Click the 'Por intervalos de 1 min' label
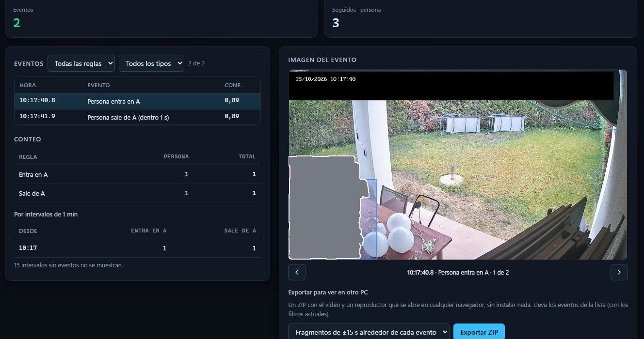The image size is (644, 339). point(46,215)
